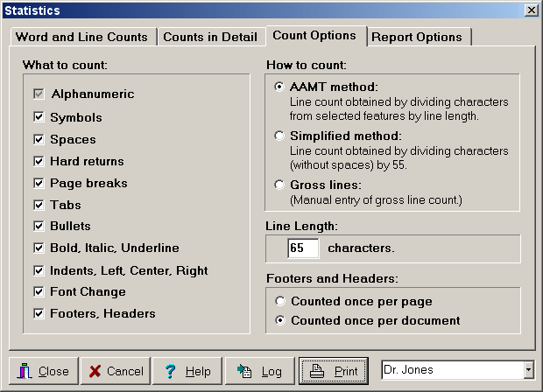The width and height of the screenshot is (543, 392).
Task: Toggle the Spaces checkbox
Action: click(39, 139)
